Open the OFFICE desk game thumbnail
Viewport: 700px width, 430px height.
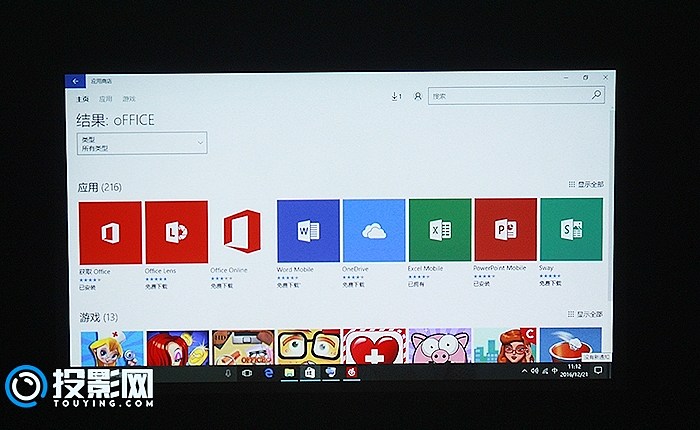243,348
